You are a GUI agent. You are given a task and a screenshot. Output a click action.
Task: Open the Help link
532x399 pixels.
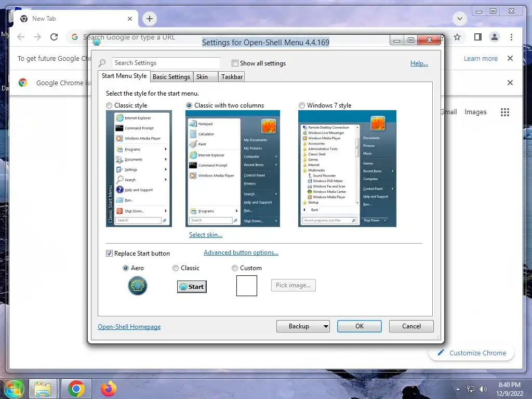click(419, 63)
